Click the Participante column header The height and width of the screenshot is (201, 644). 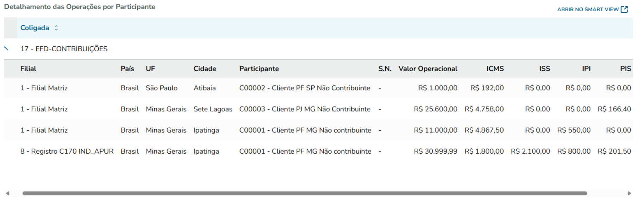point(259,69)
